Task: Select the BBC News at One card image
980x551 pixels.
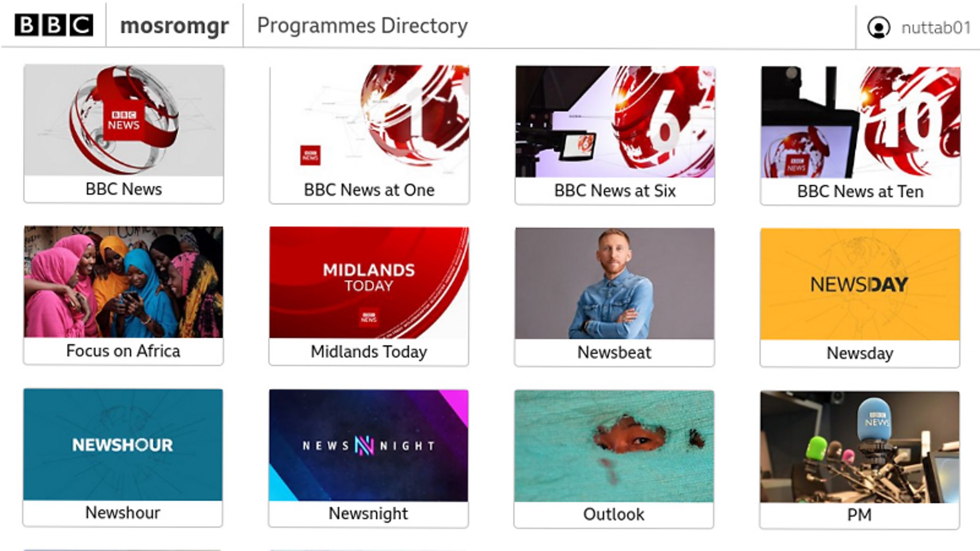Action: [369, 121]
